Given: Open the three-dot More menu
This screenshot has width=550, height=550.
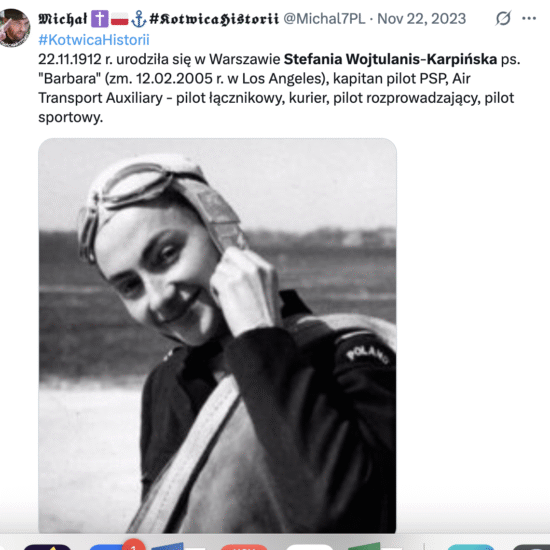Looking at the screenshot, I should (x=529, y=18).
